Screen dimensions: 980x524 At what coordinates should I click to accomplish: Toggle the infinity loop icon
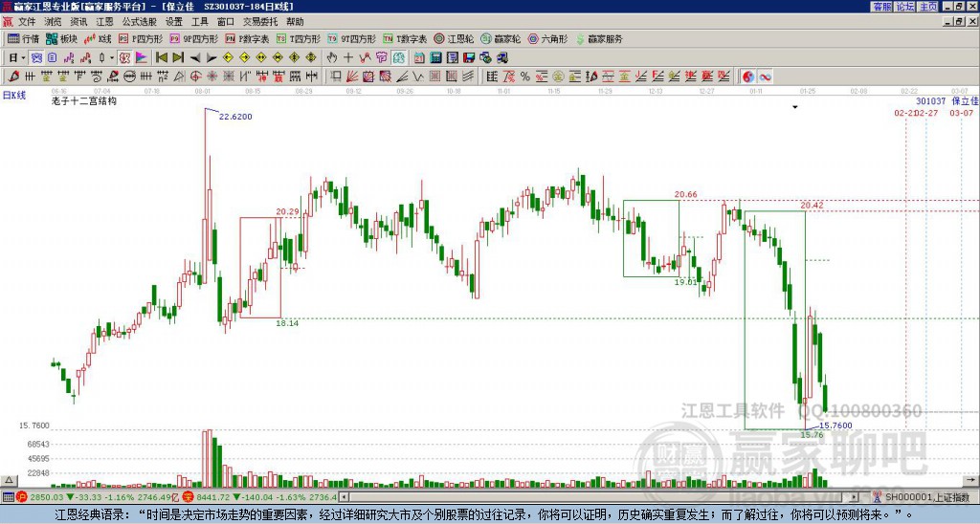tap(765, 76)
